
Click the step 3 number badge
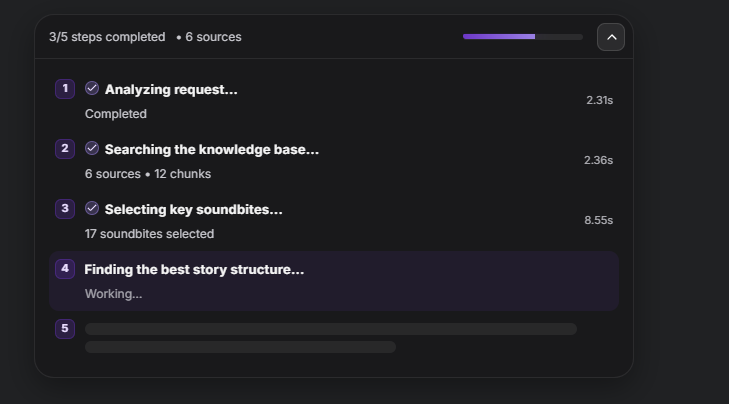[x=65, y=209]
